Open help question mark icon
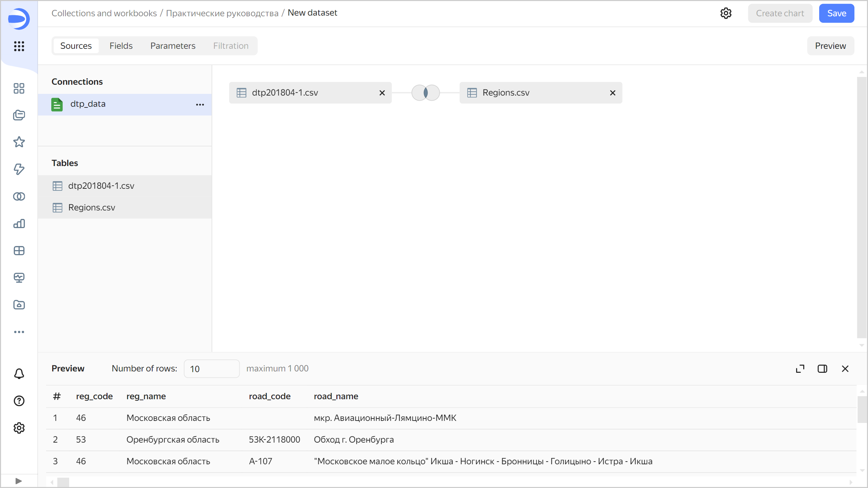Screen dimensions: 868x488 click(19, 401)
